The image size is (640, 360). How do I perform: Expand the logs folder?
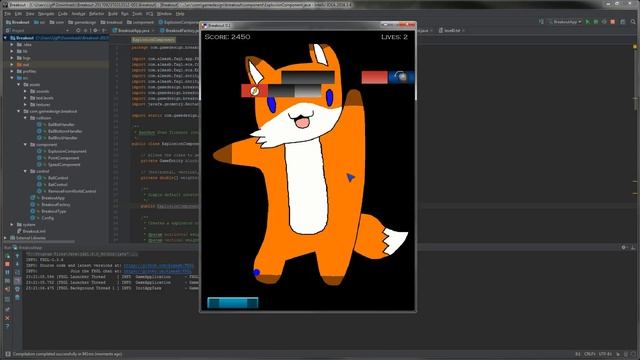coord(12,58)
